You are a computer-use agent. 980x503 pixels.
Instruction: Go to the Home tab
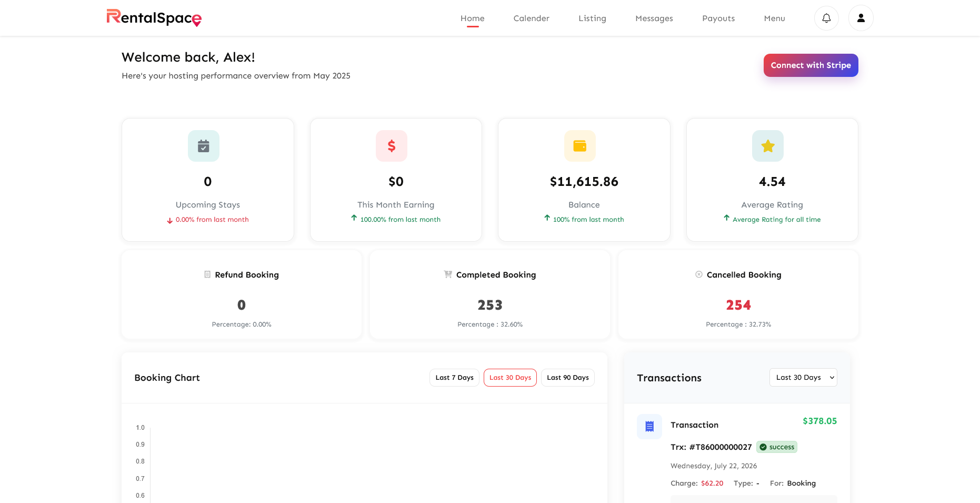473,18
